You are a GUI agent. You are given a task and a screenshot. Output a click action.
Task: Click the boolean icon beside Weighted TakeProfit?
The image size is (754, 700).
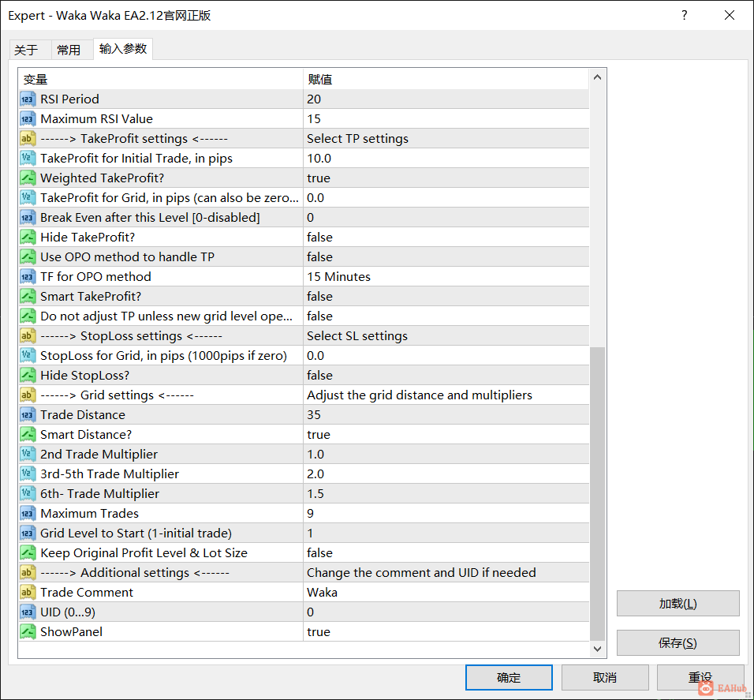tap(28, 178)
